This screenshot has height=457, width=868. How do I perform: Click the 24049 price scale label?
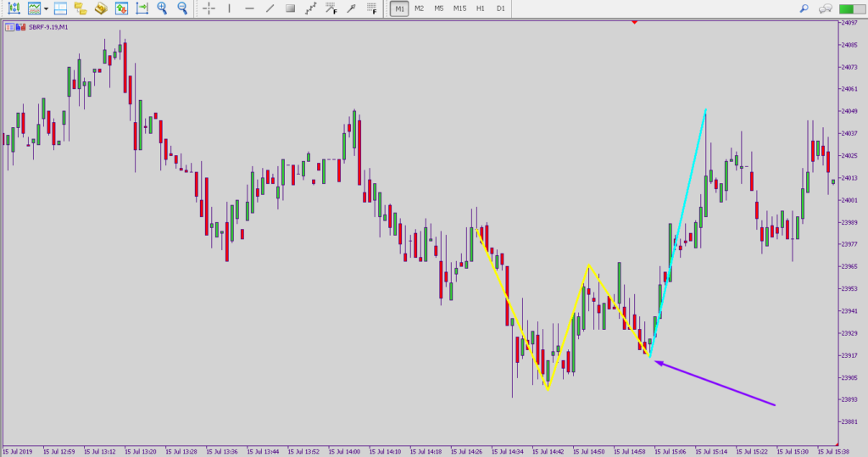(x=849, y=111)
